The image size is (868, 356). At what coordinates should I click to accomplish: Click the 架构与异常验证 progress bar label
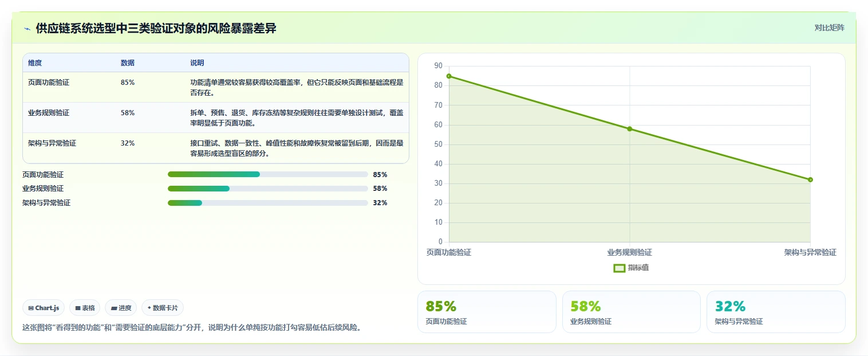[46, 203]
